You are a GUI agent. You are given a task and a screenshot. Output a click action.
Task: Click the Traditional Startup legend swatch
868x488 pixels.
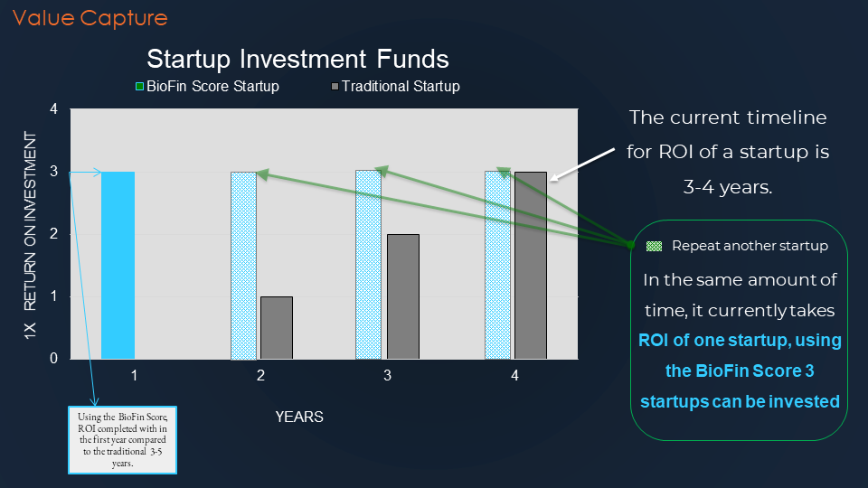click(x=335, y=87)
